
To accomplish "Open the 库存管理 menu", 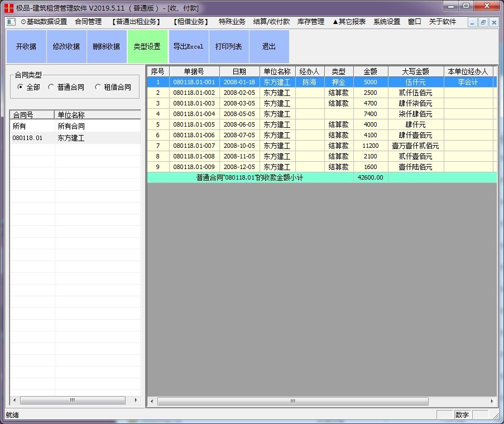I will tap(311, 22).
